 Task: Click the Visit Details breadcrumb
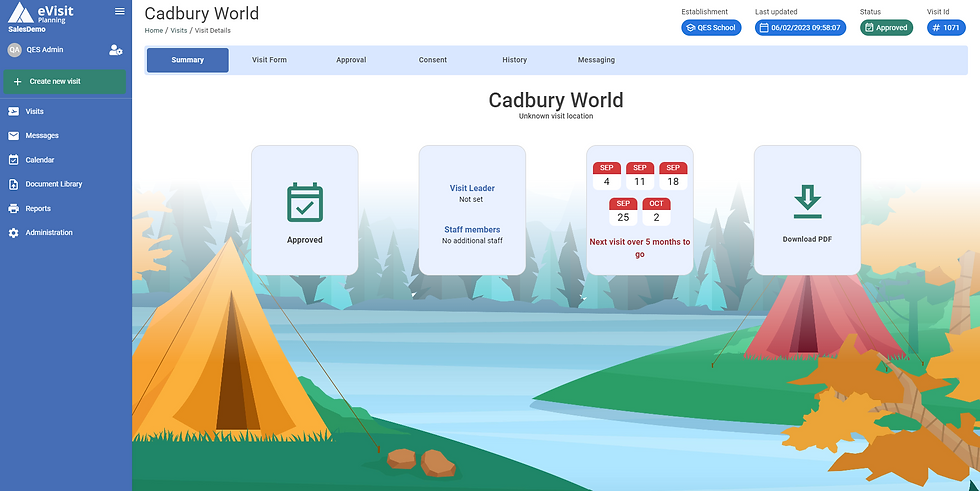[212, 30]
